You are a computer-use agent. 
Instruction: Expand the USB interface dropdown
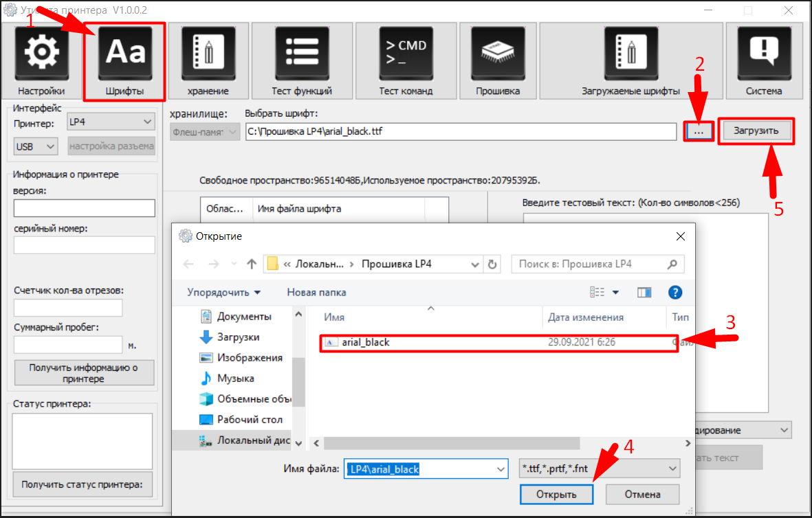(x=36, y=146)
